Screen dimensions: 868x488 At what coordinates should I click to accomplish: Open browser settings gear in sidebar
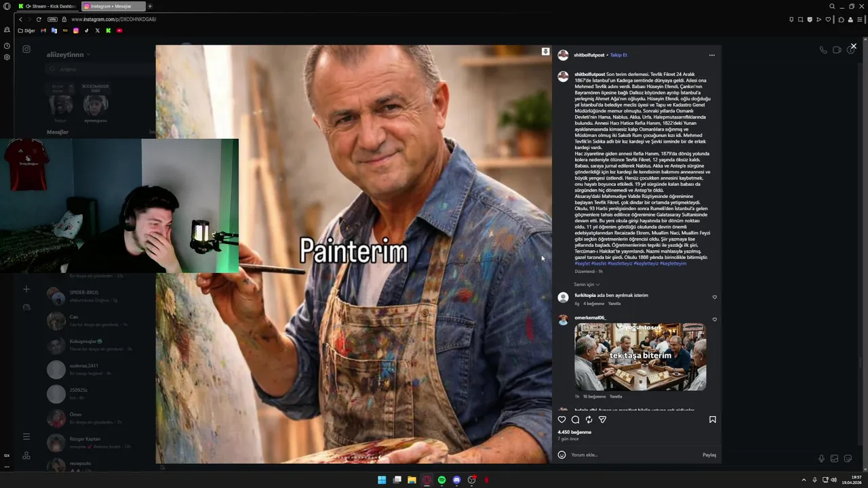click(x=7, y=57)
